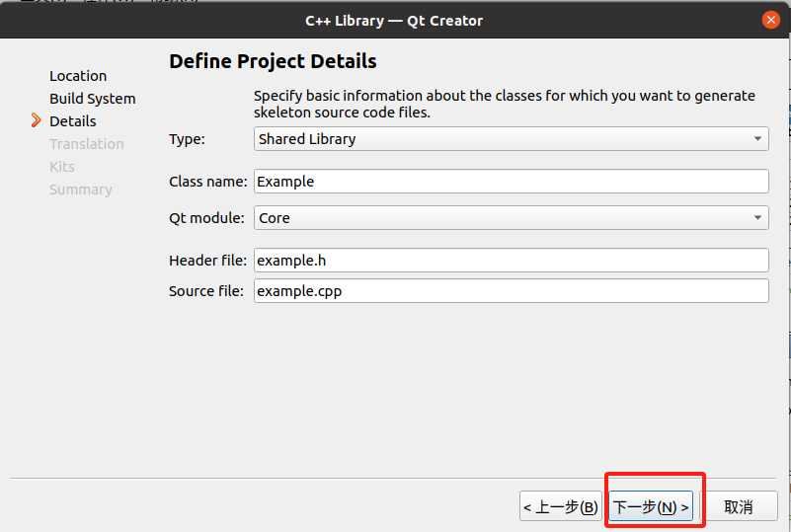Click the Type: label
Viewport: 791px width, 532px height.
coord(188,139)
